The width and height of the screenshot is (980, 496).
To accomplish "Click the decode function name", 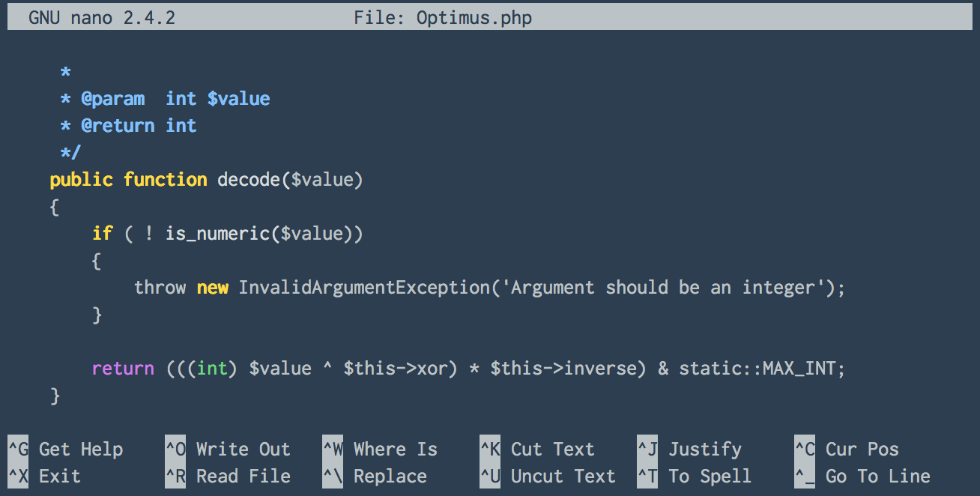I will coord(249,179).
